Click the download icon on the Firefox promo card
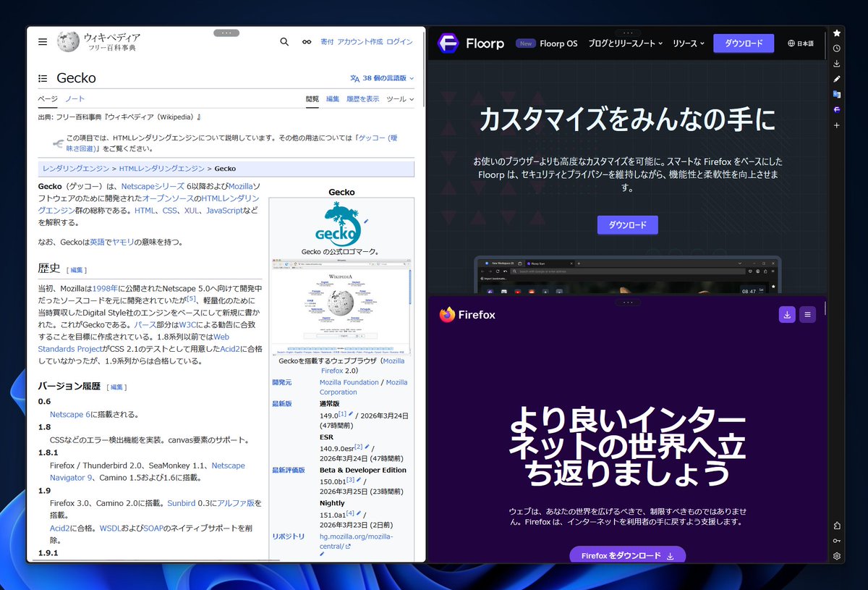The image size is (868, 590). [x=787, y=314]
